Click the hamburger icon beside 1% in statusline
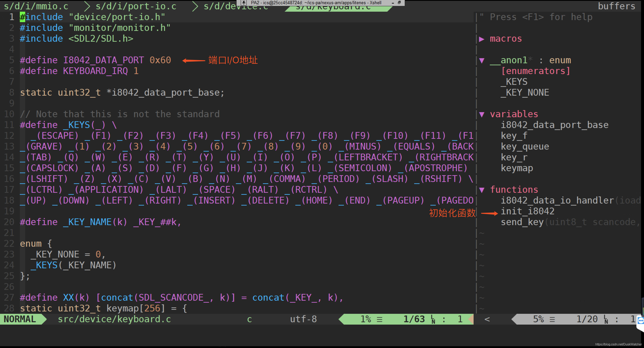The image size is (644, 348). click(x=379, y=319)
